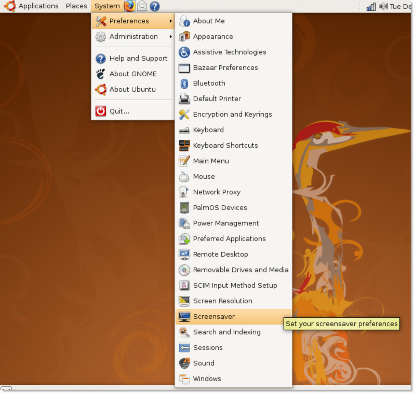Click the Search and Indexing icon
415x394 pixels.
coord(184,332)
